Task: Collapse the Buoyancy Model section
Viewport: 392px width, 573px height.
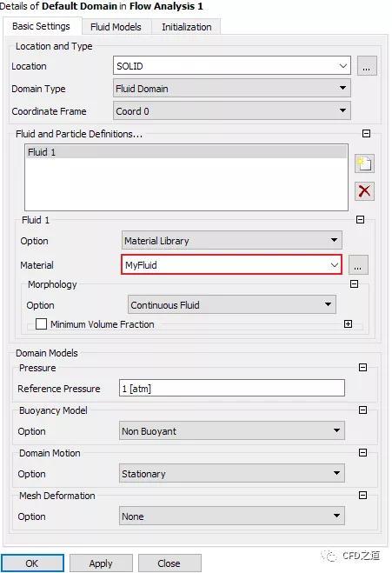Action: [362, 410]
